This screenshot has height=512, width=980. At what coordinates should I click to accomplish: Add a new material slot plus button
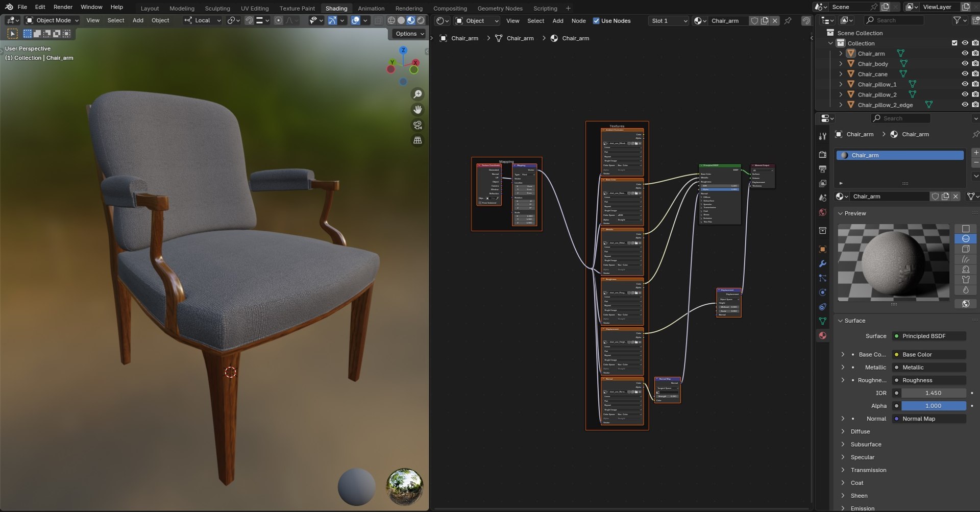tap(975, 153)
